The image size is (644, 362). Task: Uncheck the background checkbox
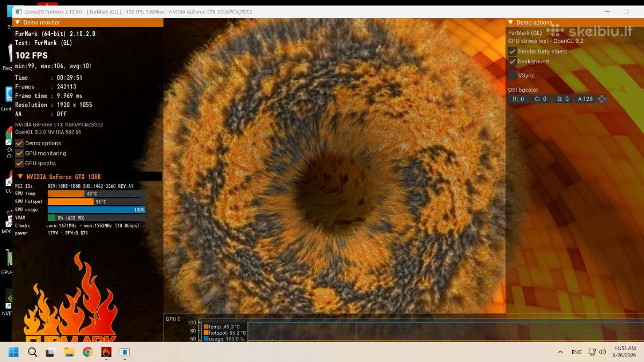(x=513, y=61)
